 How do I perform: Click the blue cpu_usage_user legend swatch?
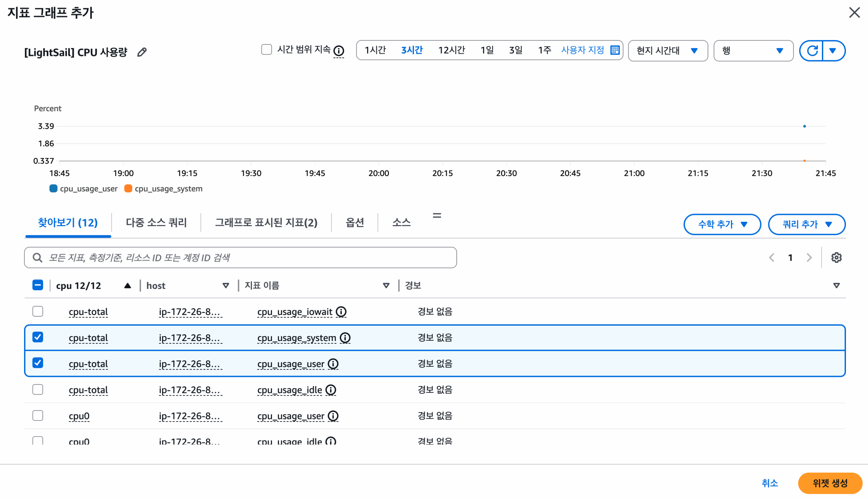point(54,188)
